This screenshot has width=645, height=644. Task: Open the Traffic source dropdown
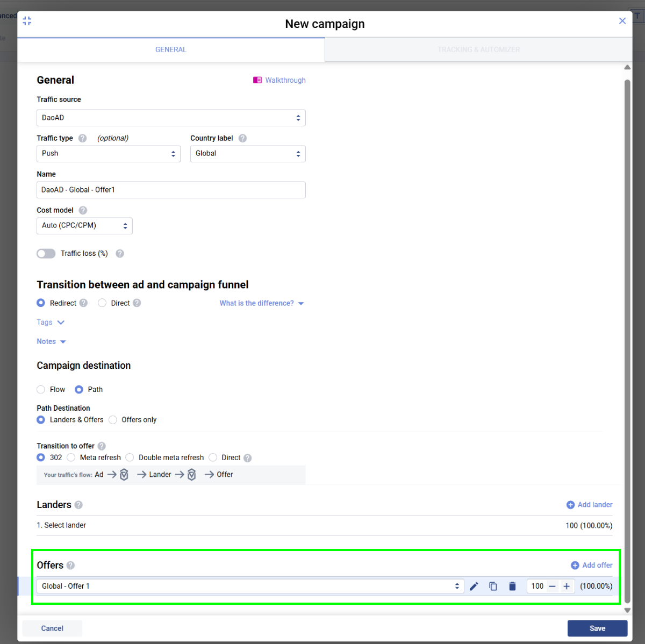tap(171, 118)
